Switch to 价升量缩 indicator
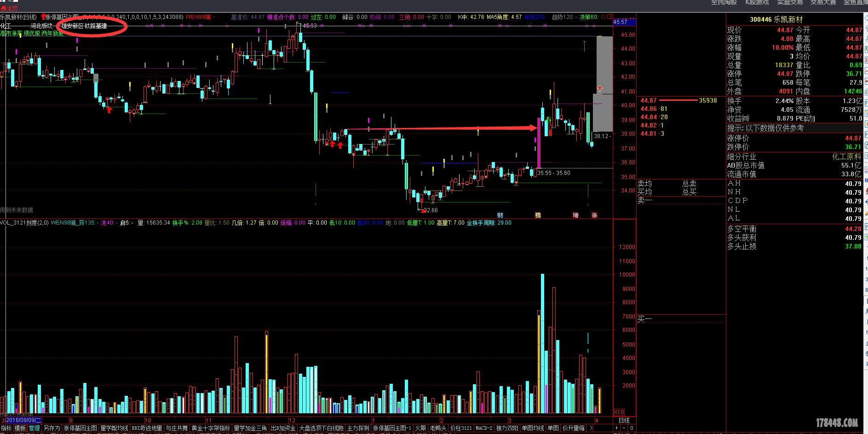The image size is (868, 434). (573, 428)
